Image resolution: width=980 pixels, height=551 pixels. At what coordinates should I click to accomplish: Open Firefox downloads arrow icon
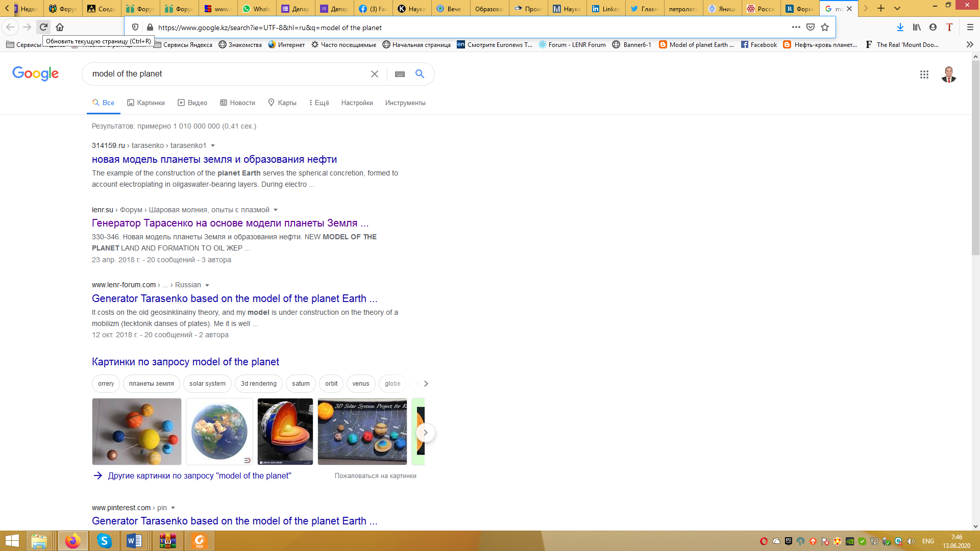coord(900,27)
